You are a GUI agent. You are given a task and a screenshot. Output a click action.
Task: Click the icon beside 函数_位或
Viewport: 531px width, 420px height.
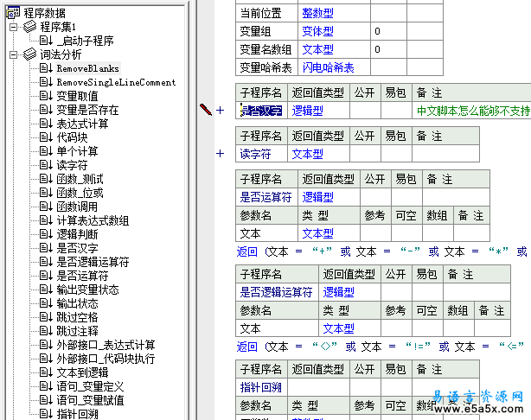click(46, 193)
